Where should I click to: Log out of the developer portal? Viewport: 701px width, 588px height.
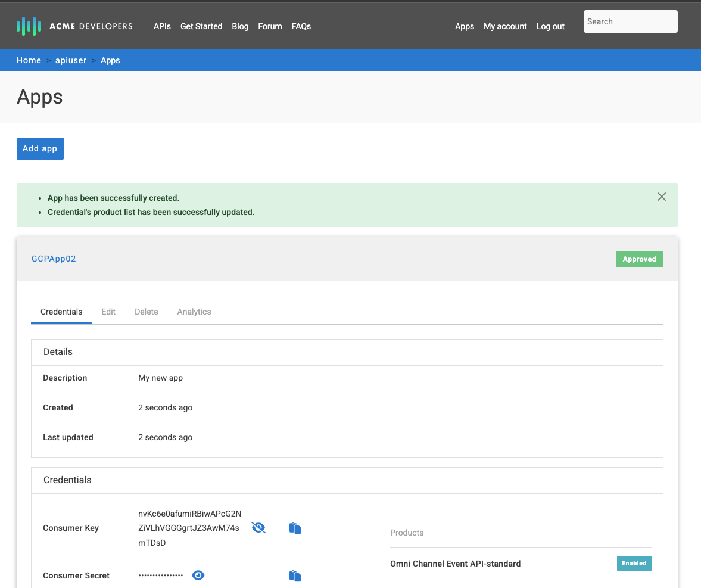(x=550, y=26)
